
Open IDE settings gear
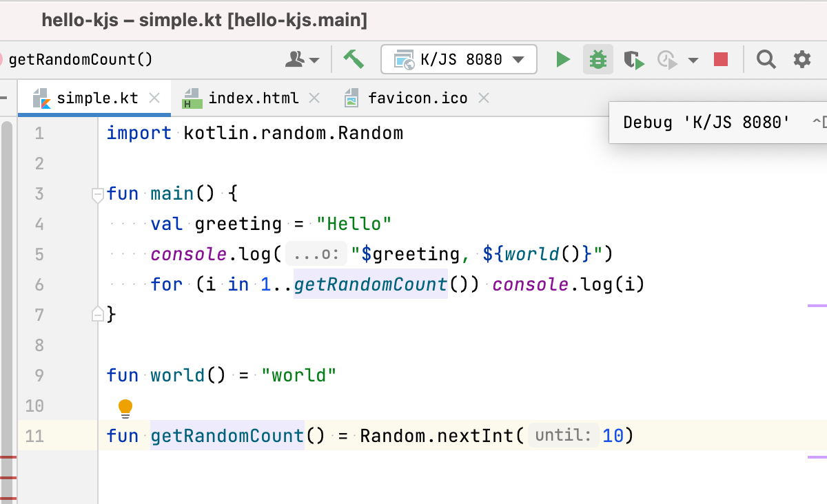click(x=802, y=60)
